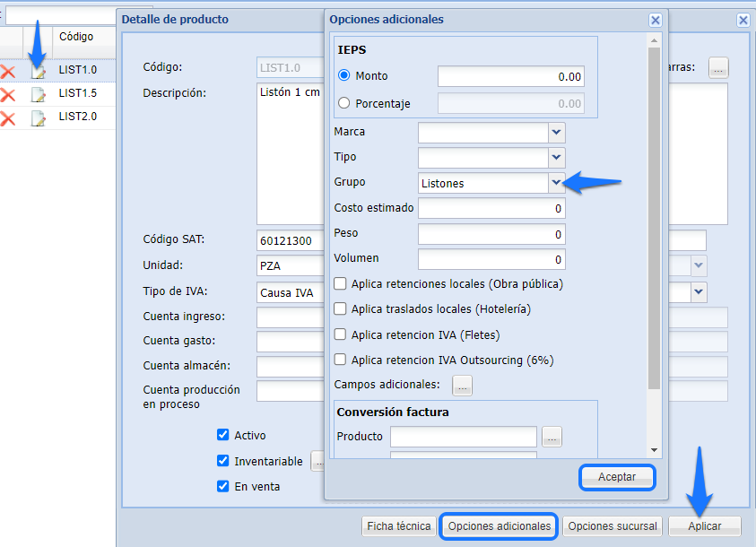Expand the Grupo dropdown showing Listones
The width and height of the screenshot is (756, 547).
557,183
